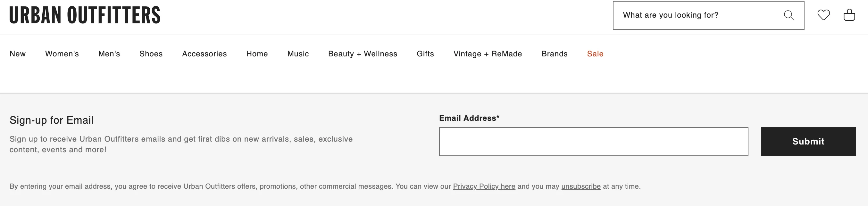Open the wishlist heart icon
This screenshot has width=868, height=206.
(x=823, y=15)
